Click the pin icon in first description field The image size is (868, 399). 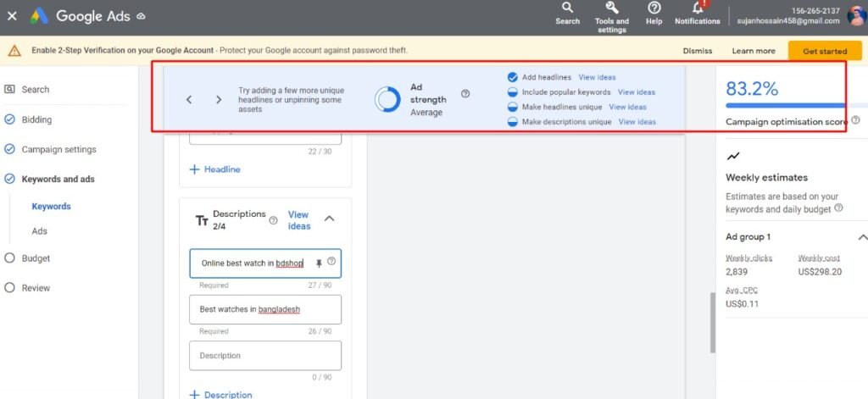coord(319,263)
